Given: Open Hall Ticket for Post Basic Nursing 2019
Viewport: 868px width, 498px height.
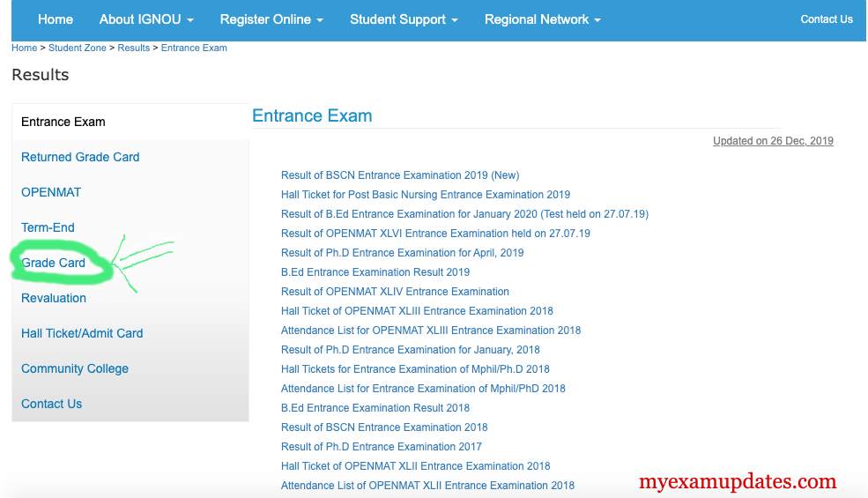Looking at the screenshot, I should [x=425, y=195].
